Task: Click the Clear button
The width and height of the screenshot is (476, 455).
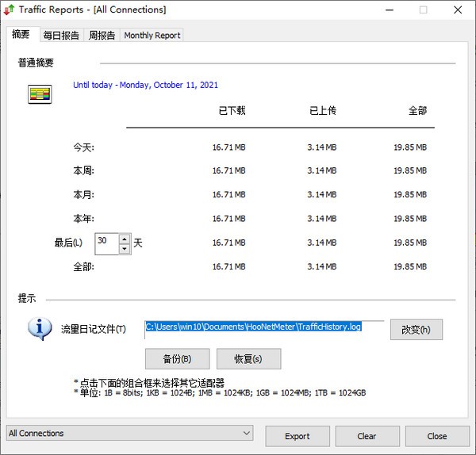Action: pyautogui.click(x=367, y=436)
